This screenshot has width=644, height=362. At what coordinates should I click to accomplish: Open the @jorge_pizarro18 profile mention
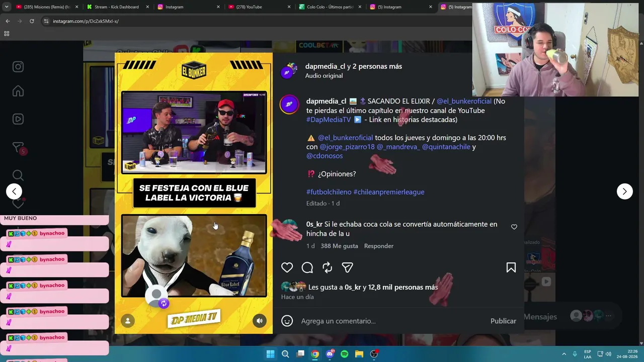click(347, 147)
